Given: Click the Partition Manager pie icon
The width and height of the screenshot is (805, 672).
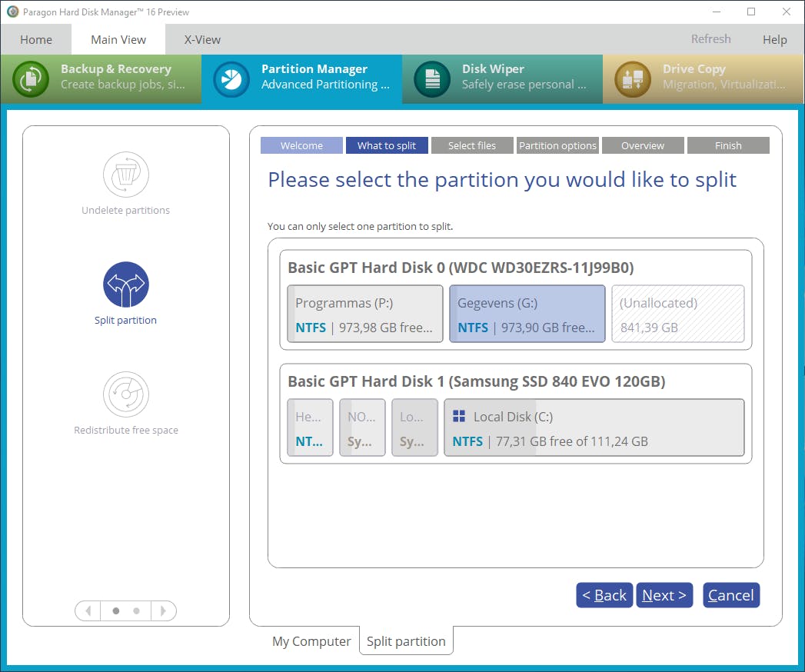Looking at the screenshot, I should 231,79.
